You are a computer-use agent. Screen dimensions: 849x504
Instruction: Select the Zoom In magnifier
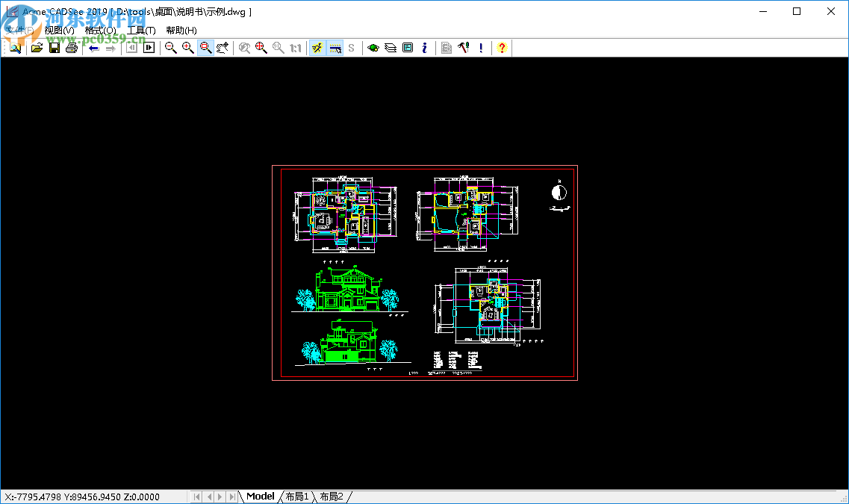(x=188, y=49)
